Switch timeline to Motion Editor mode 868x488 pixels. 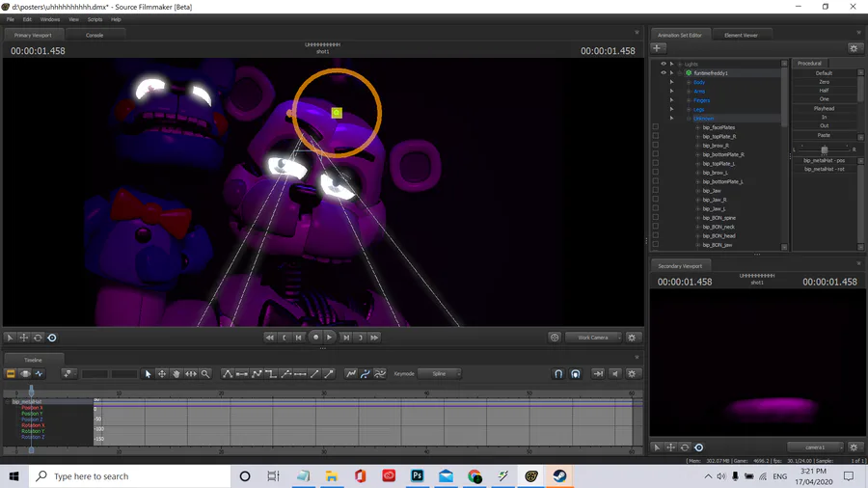[x=25, y=374]
